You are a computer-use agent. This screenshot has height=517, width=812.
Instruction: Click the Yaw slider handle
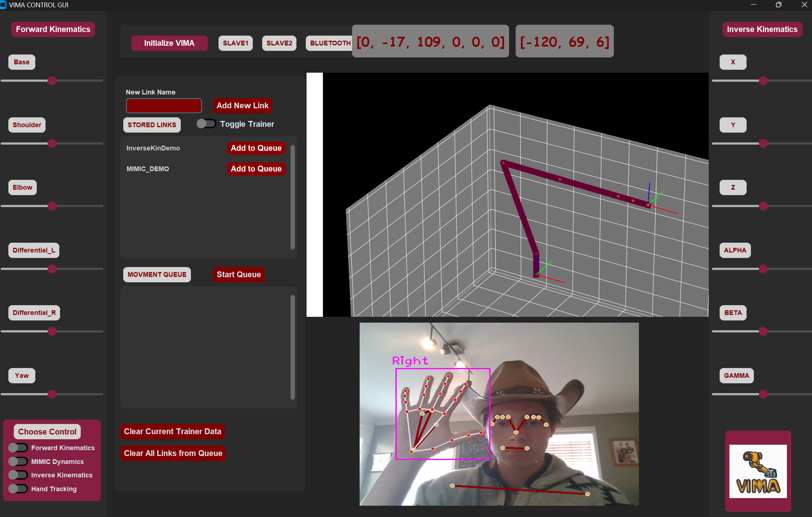click(x=52, y=394)
